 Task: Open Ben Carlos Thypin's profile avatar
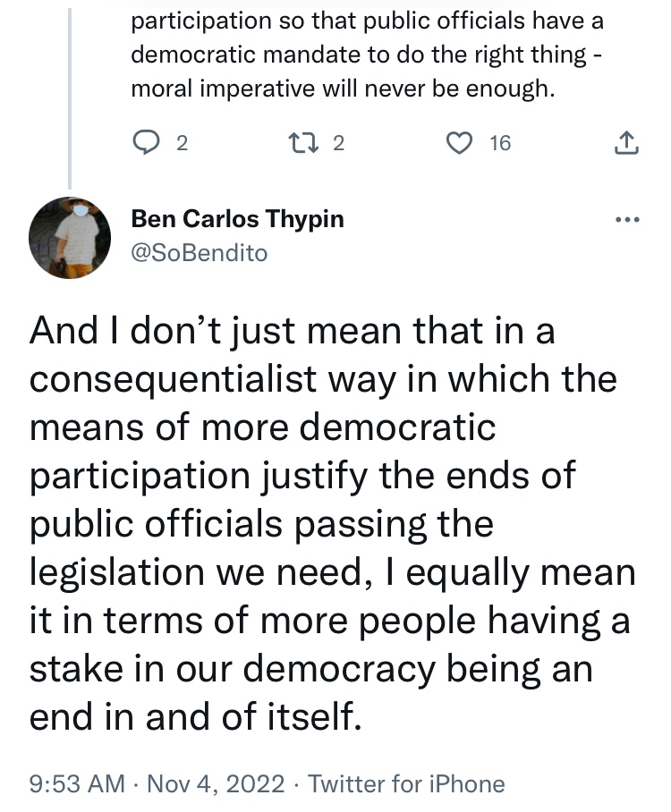[x=70, y=237]
